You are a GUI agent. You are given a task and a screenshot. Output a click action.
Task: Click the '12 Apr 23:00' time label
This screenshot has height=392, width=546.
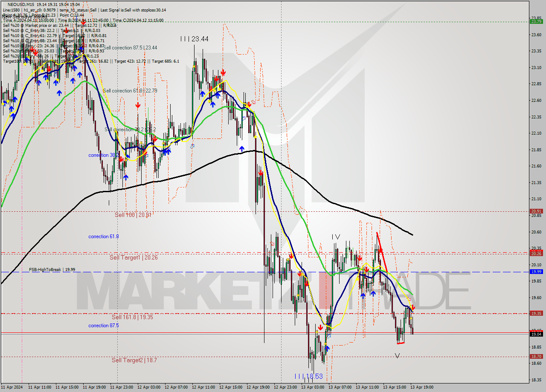(x=286, y=387)
